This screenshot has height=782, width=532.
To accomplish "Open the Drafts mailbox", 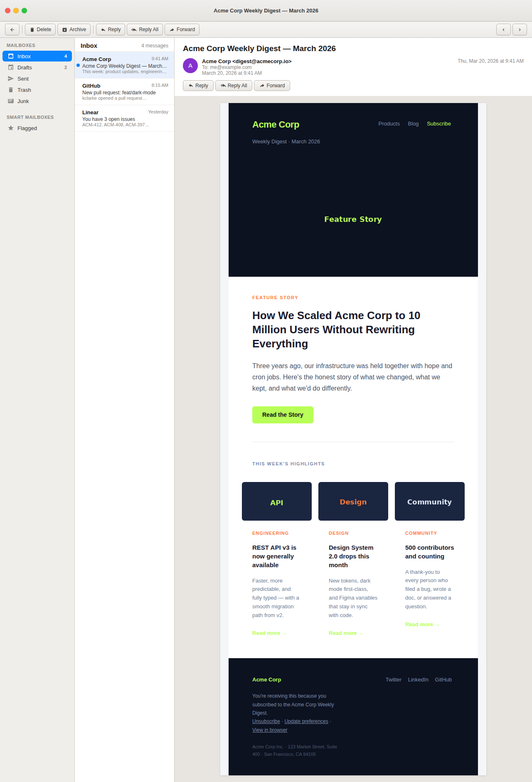I will (x=37, y=67).
